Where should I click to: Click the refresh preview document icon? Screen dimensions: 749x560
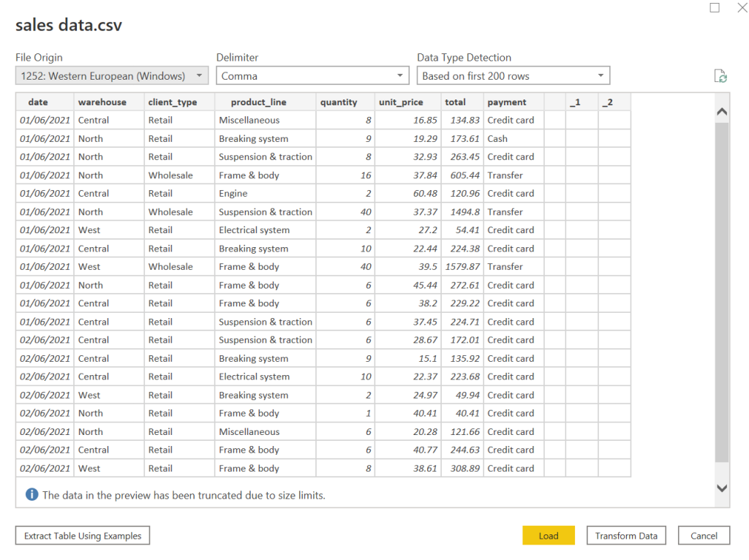coord(720,76)
